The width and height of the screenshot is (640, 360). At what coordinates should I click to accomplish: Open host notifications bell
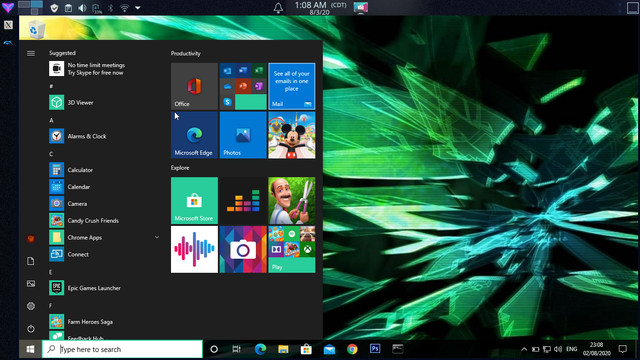[x=278, y=8]
